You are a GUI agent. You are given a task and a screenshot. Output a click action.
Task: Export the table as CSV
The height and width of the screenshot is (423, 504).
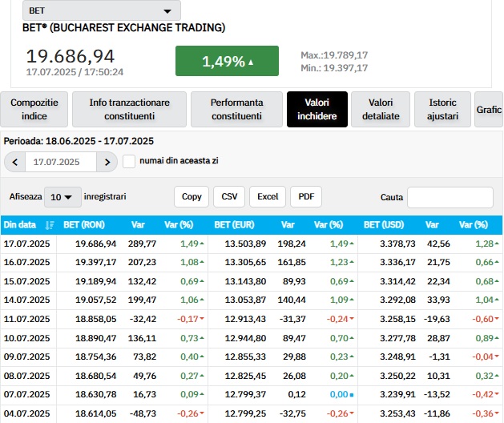(229, 197)
